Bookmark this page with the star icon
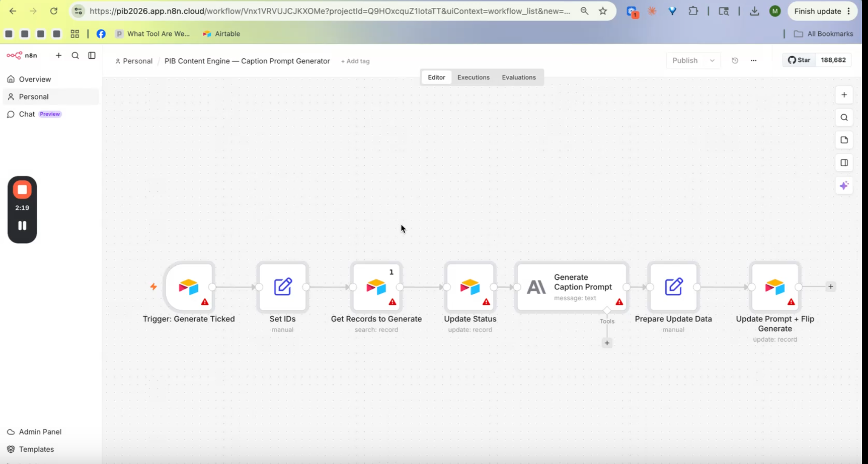868x464 pixels. point(603,11)
